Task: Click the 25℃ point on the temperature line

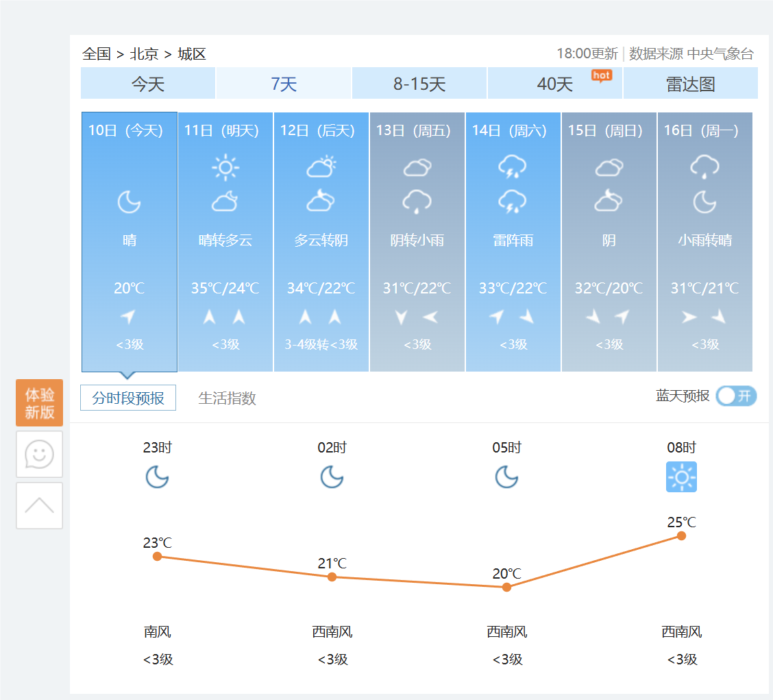Action: (x=681, y=535)
